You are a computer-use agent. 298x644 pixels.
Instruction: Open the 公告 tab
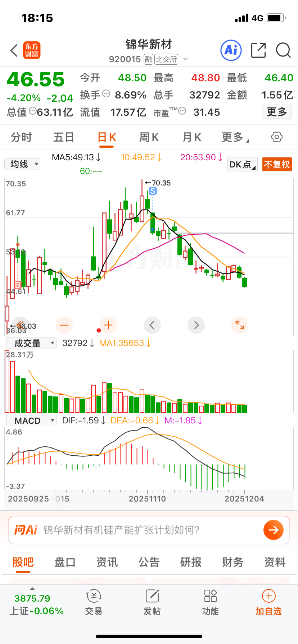[149, 562]
